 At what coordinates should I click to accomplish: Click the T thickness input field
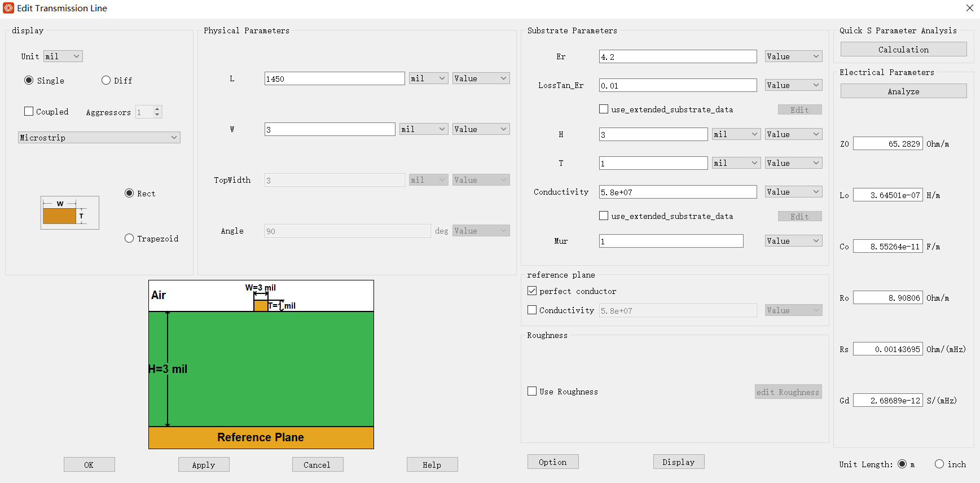tap(653, 163)
